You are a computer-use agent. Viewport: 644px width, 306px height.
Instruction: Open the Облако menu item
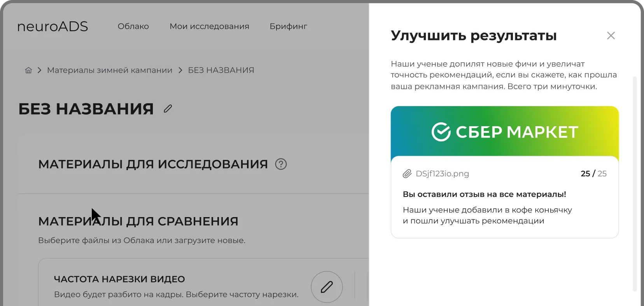tap(133, 26)
